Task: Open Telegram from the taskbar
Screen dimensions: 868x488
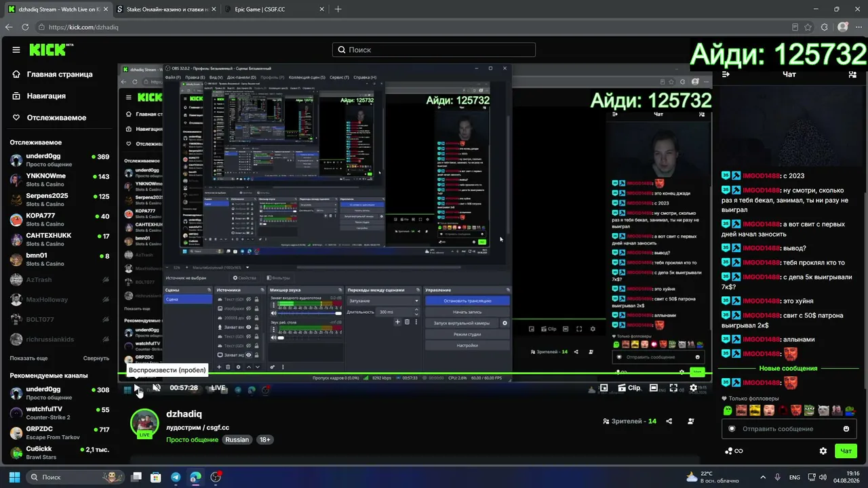Action: (176, 477)
